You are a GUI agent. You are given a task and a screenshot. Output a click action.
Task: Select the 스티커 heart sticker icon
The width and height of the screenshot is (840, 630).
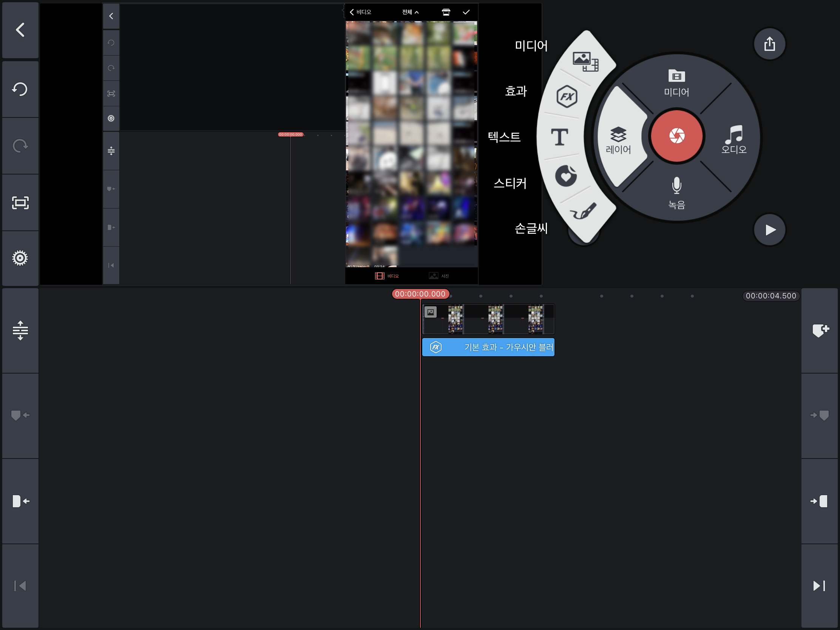coord(566,176)
